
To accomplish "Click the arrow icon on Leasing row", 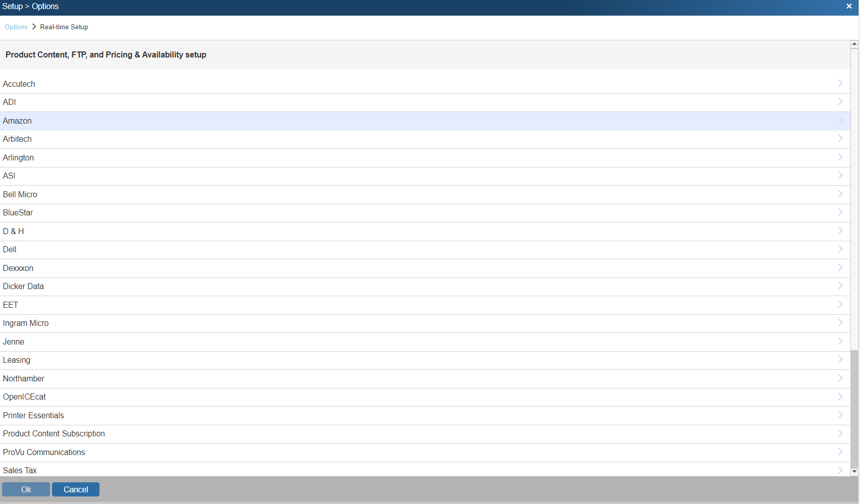I will (x=840, y=360).
